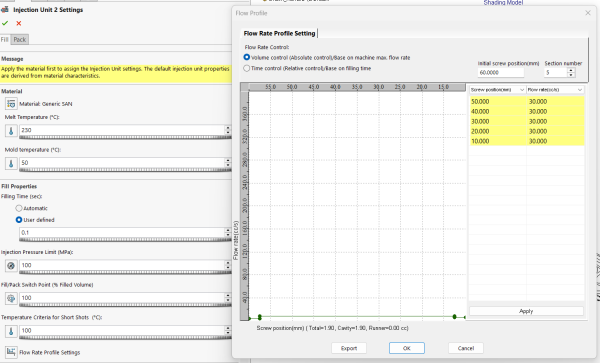Screen dimensions: 600x363
Task: Click the Injection Unit 2 Settings title icon
Action: [x=5, y=10]
